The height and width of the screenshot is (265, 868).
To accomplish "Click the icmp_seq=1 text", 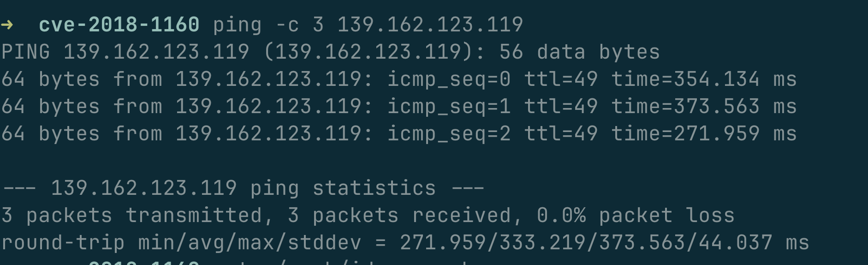I will pos(449,107).
